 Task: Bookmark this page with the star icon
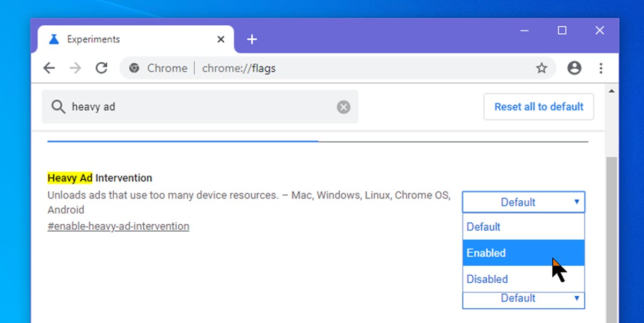pyautogui.click(x=541, y=68)
